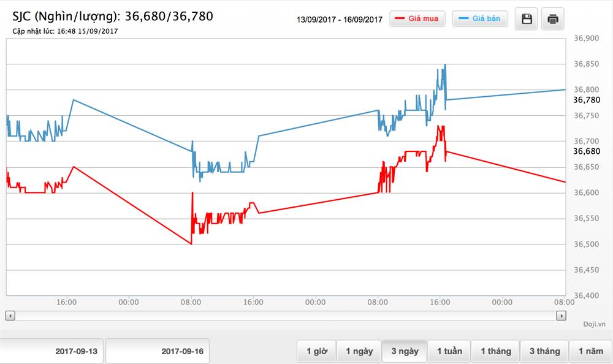The height and width of the screenshot is (364, 613).
Task: Click the 36,780 current sell price label
Action: [x=587, y=100]
